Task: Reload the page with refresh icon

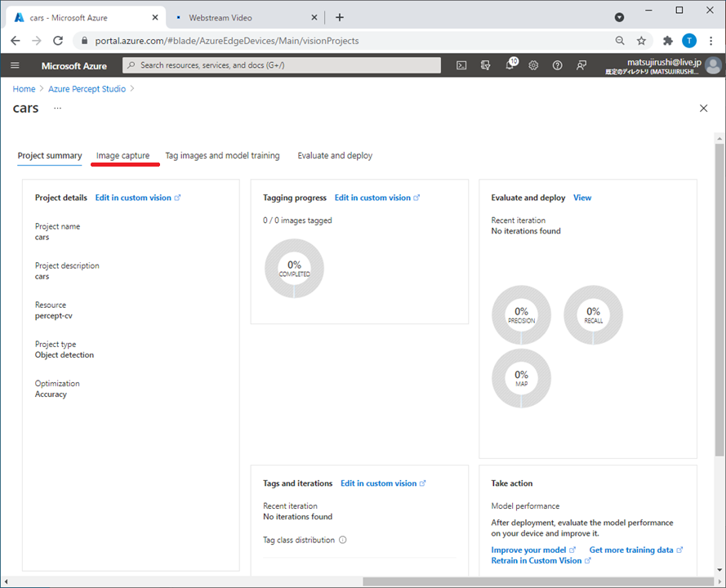Action: pos(58,41)
